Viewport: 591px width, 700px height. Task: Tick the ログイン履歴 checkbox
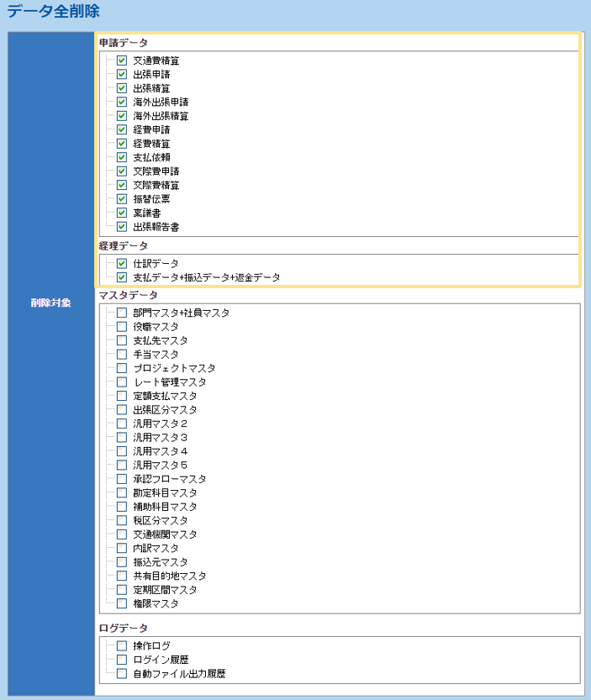tap(122, 660)
